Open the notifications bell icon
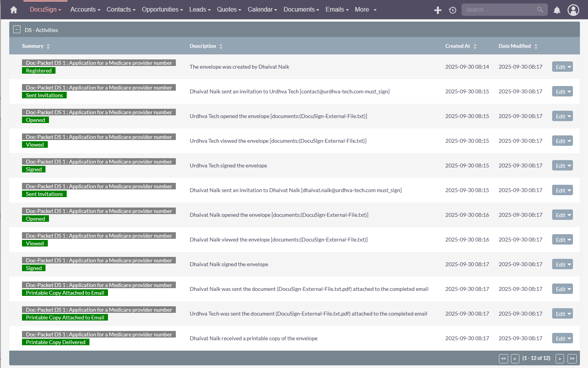588x368 pixels. [557, 10]
